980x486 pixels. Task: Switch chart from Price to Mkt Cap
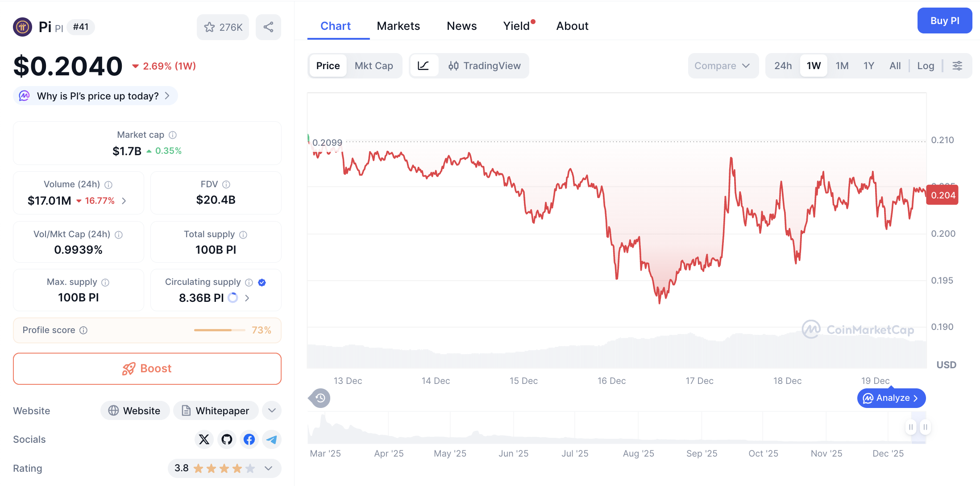(x=374, y=66)
